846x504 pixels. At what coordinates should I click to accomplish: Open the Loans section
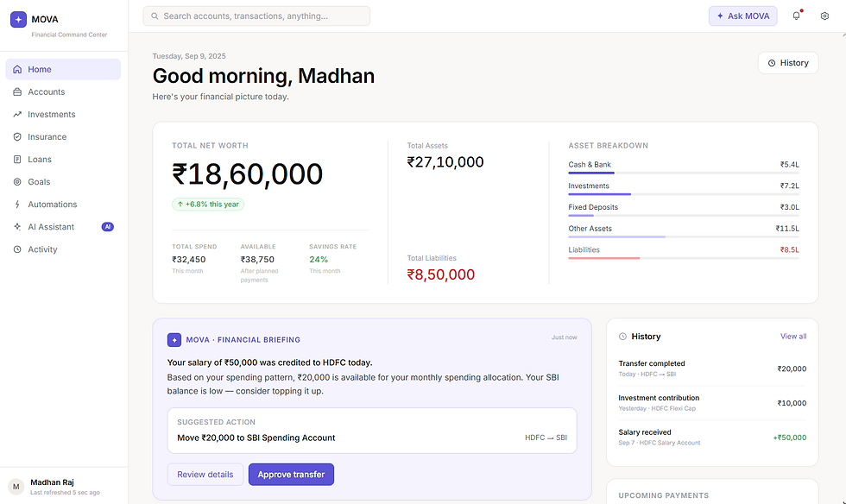coord(63,160)
